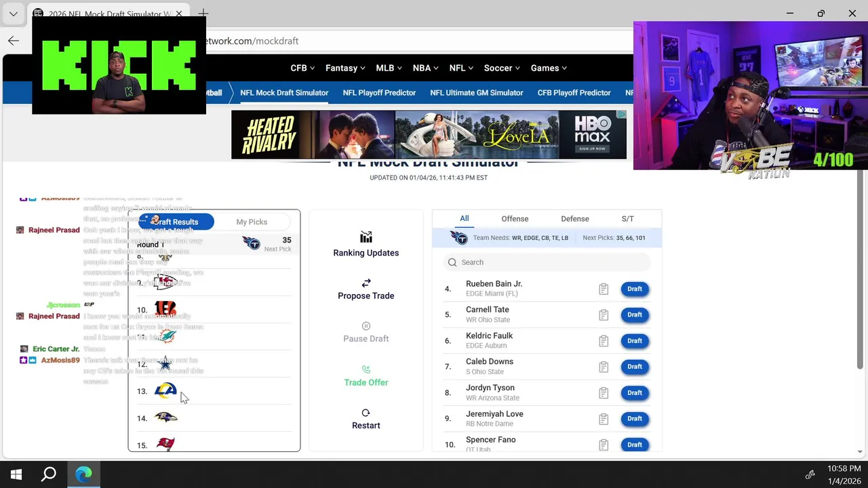Switch to My Picks view

pos(252,222)
